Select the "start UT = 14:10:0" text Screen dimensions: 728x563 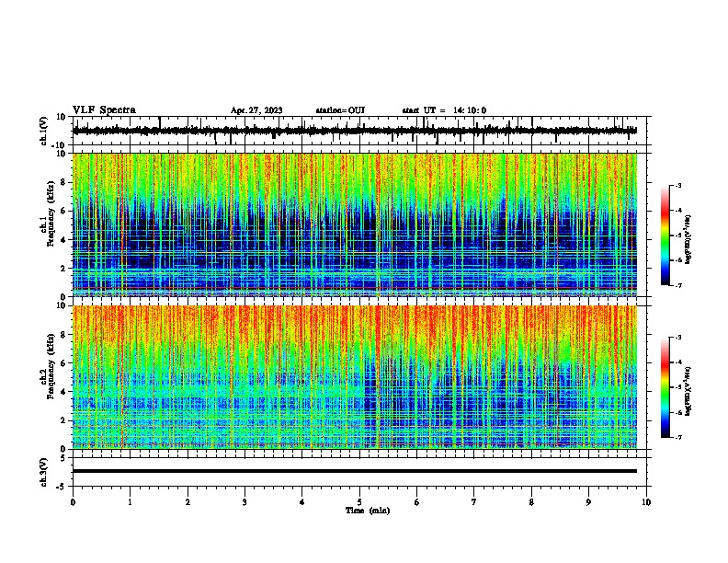click(x=444, y=110)
